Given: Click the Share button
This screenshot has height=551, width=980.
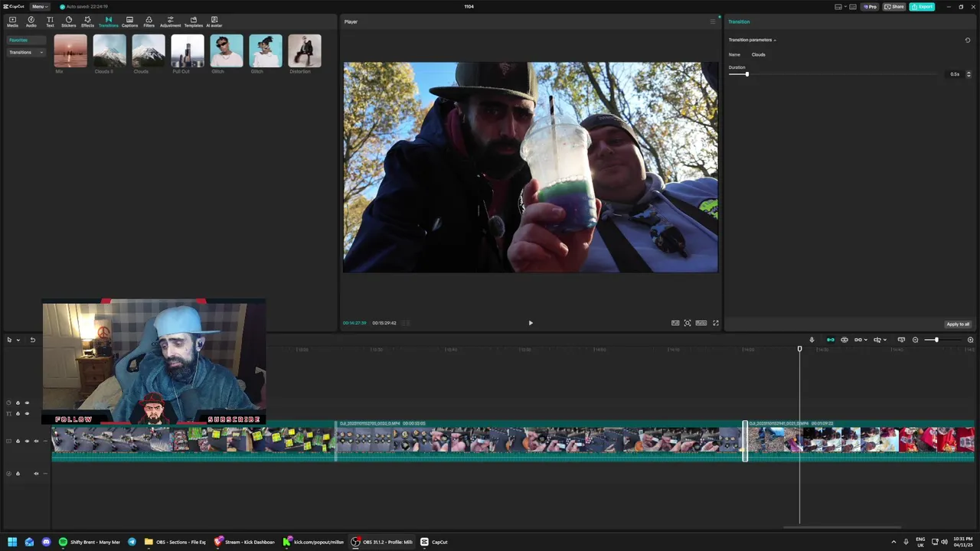Looking at the screenshot, I should tap(893, 6).
